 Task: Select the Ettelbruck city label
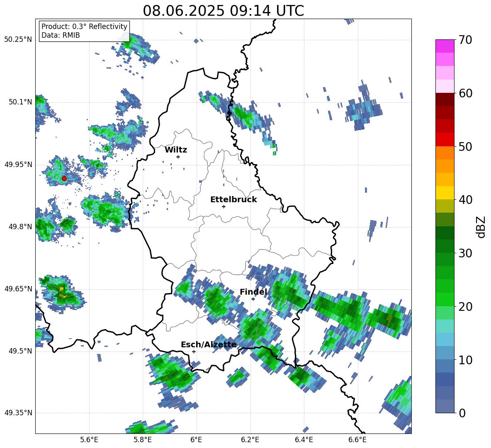tap(233, 200)
